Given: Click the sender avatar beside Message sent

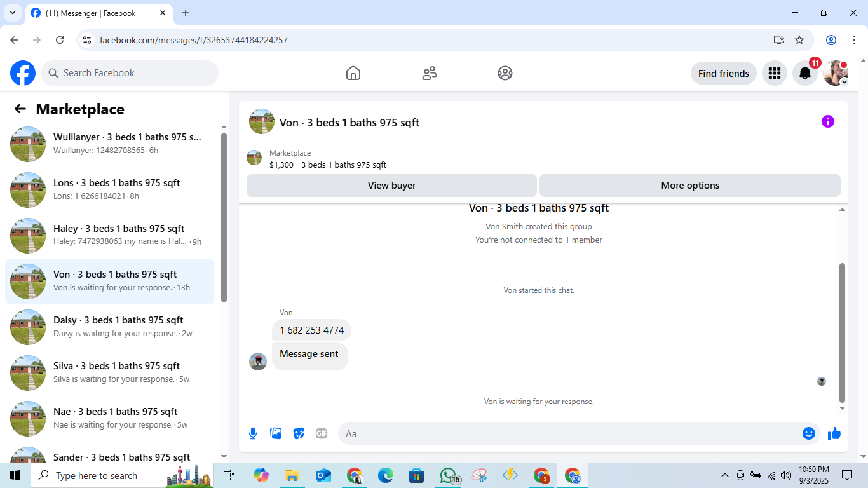Looking at the screenshot, I should point(258,362).
